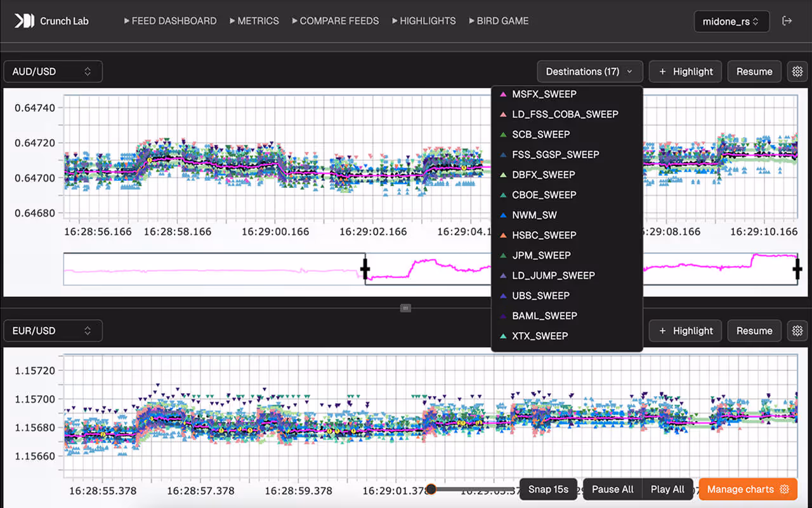812x508 pixels.
Task: Collapse the Destinations (17) dropdown
Action: pos(590,72)
